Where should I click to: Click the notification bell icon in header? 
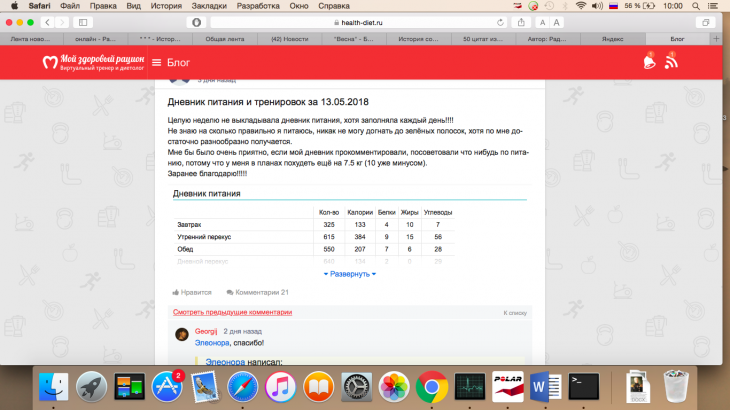tap(649, 62)
